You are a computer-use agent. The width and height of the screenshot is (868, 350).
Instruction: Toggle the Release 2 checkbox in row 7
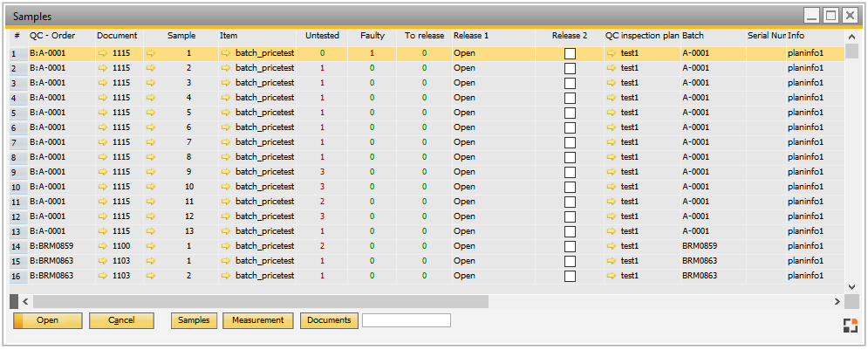[570, 142]
